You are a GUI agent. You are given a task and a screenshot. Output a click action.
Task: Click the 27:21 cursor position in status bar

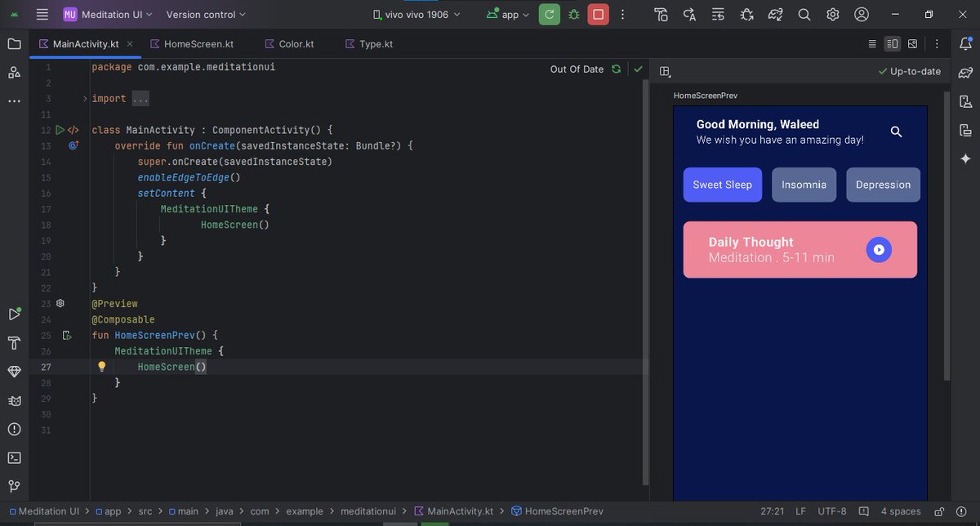coord(773,511)
